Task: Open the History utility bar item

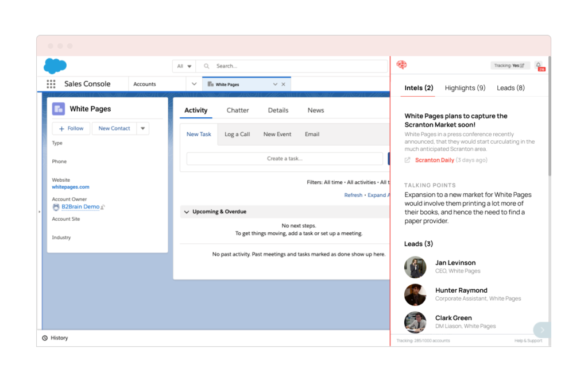Action: pyautogui.click(x=55, y=338)
